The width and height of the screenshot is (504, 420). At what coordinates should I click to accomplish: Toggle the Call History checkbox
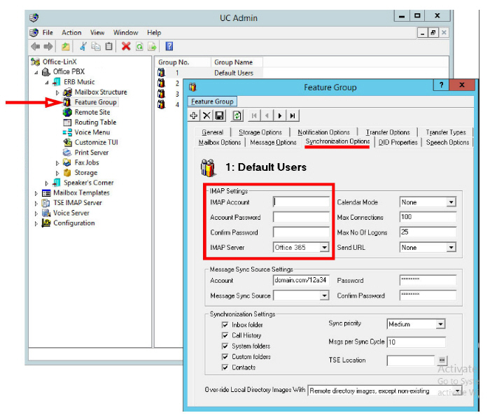[225, 335]
